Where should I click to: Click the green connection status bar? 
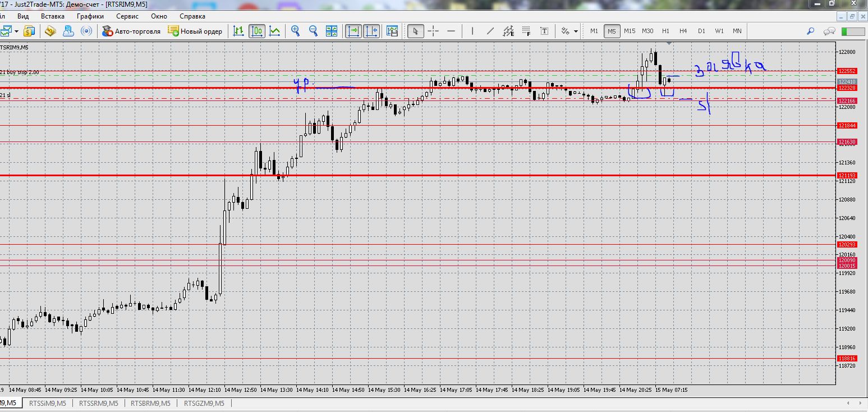tap(853, 31)
